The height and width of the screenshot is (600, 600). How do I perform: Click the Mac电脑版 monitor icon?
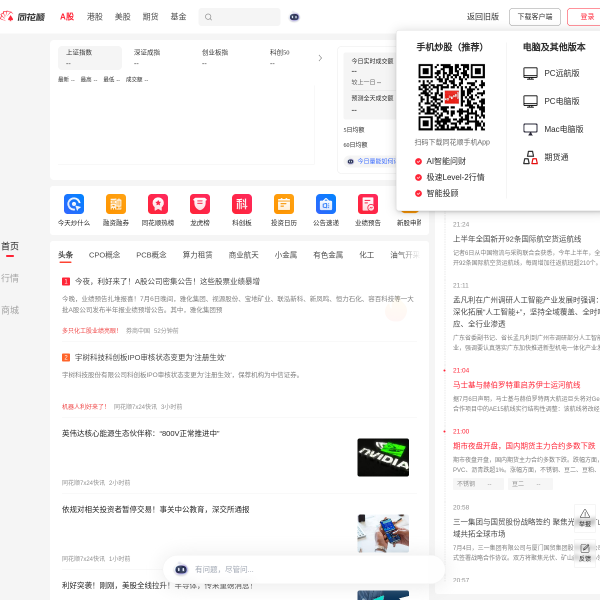tap(530, 129)
